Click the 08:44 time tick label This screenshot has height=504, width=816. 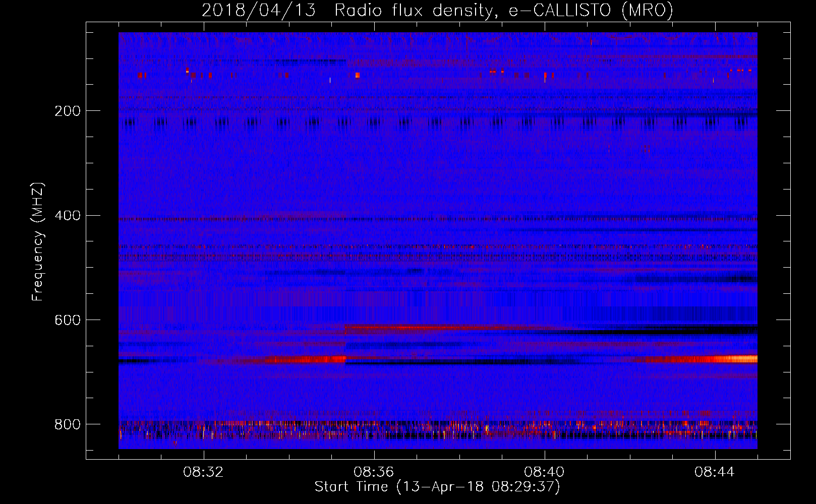(715, 472)
